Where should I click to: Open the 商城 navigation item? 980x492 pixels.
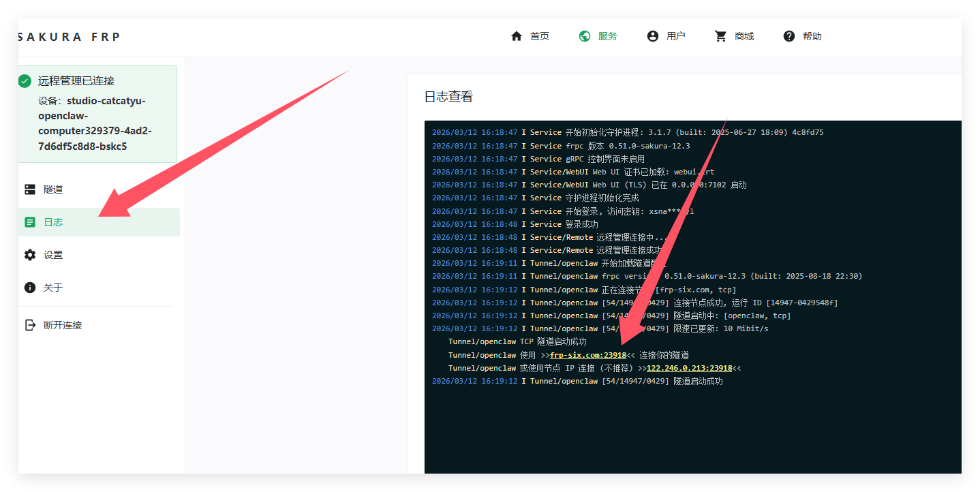pyautogui.click(x=734, y=36)
